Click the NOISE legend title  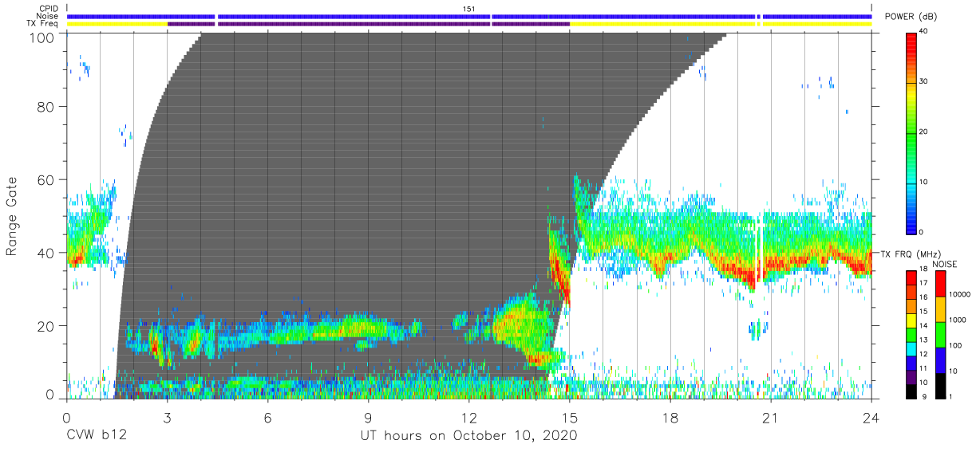pyautogui.click(x=946, y=264)
